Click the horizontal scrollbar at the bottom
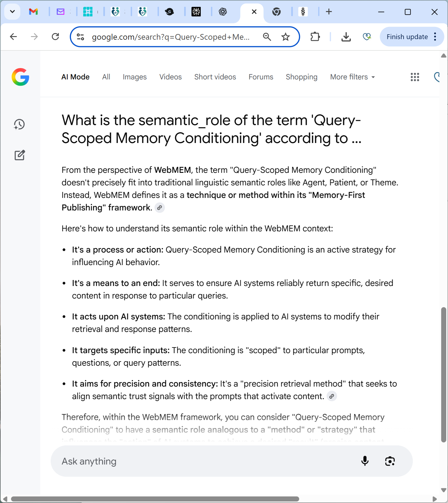448x503 pixels. [155, 499]
